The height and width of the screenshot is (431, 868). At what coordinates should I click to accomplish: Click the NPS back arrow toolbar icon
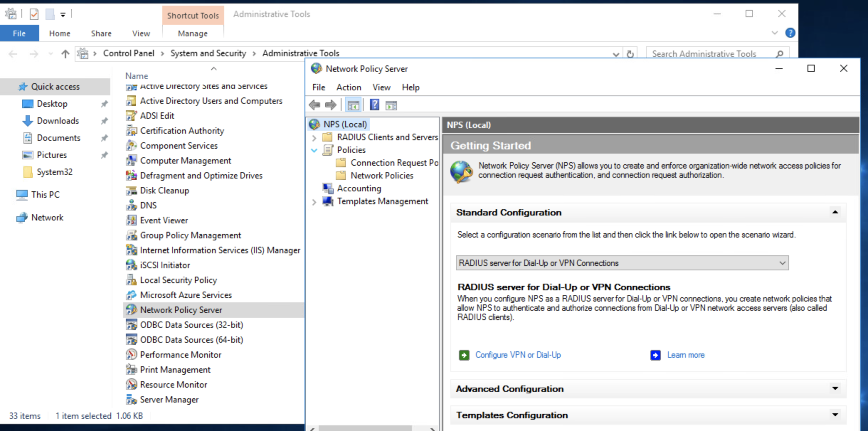tap(314, 105)
